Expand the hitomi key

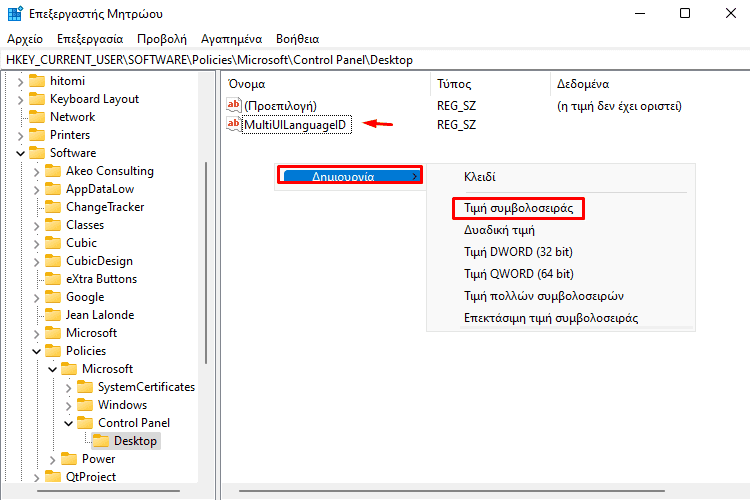click(x=20, y=82)
